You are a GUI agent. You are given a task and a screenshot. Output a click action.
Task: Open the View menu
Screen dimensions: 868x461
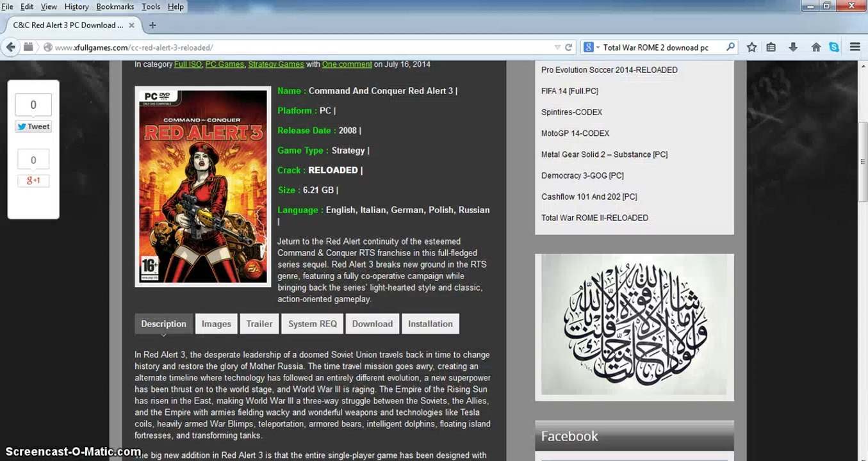coord(49,6)
